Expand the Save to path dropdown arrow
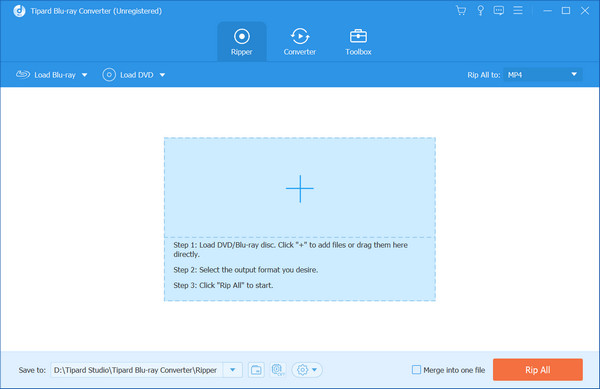600x389 pixels. point(233,370)
